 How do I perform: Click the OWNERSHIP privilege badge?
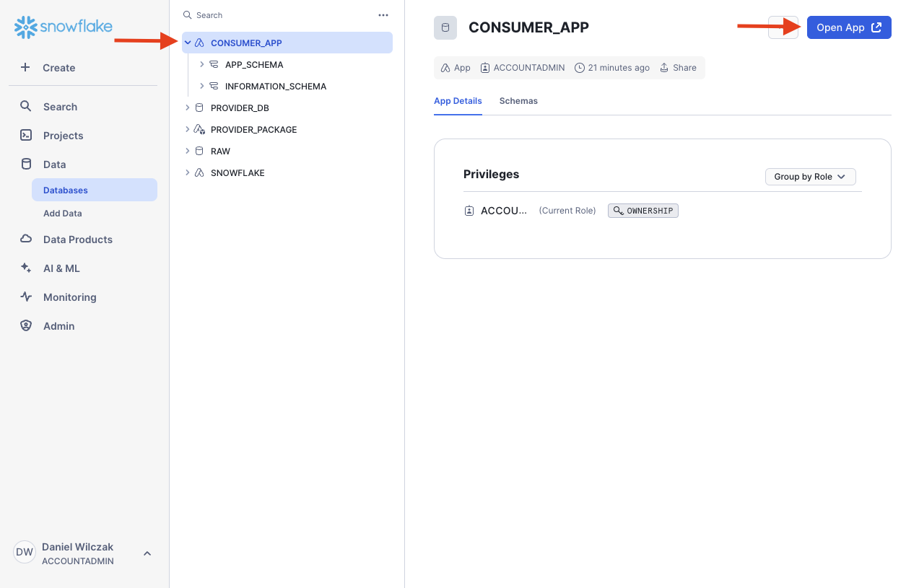[x=643, y=211]
